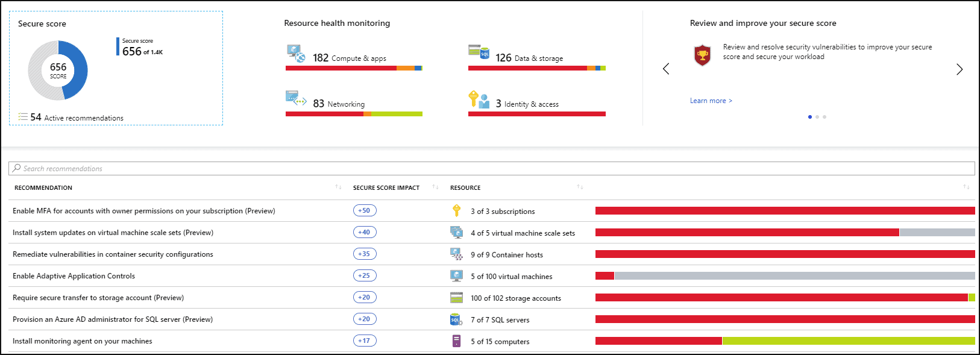Select the second carousel pagination dot
980x355 pixels.
click(x=817, y=117)
